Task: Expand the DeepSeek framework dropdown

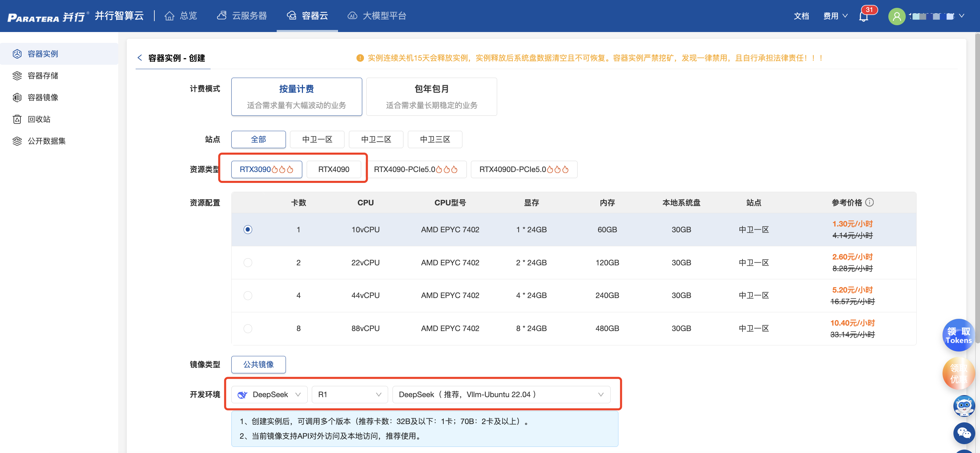Action: click(269, 394)
